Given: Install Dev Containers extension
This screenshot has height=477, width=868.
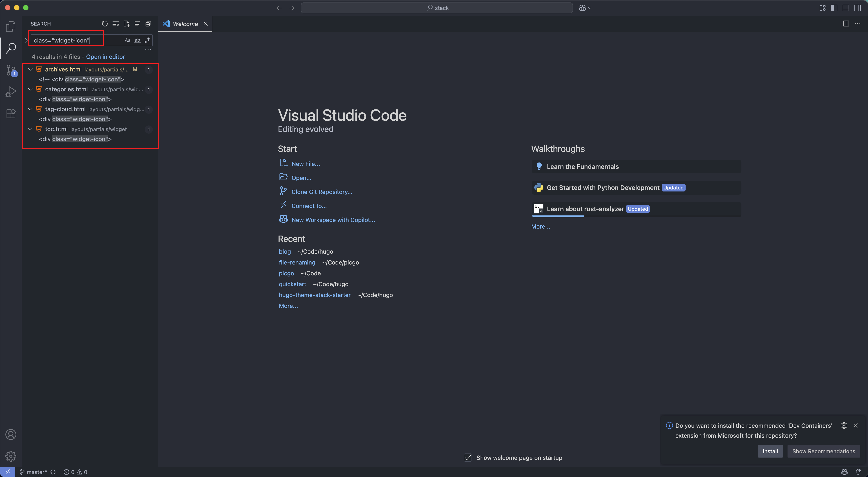Looking at the screenshot, I should [770, 451].
